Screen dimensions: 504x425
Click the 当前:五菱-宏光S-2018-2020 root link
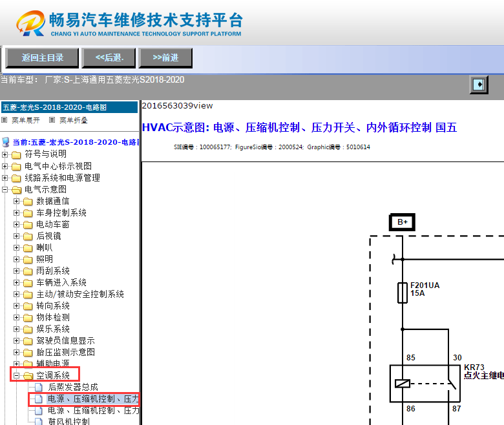tap(76, 142)
